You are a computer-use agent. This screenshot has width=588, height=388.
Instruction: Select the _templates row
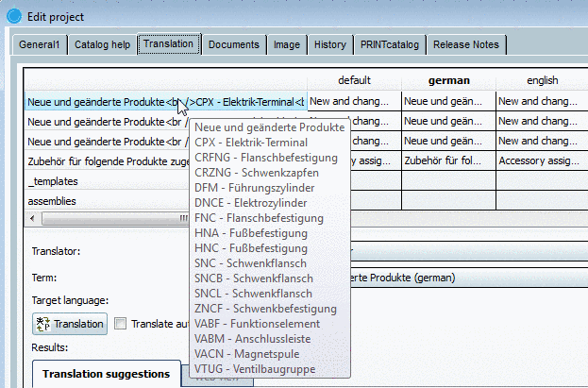pyautogui.click(x=108, y=181)
